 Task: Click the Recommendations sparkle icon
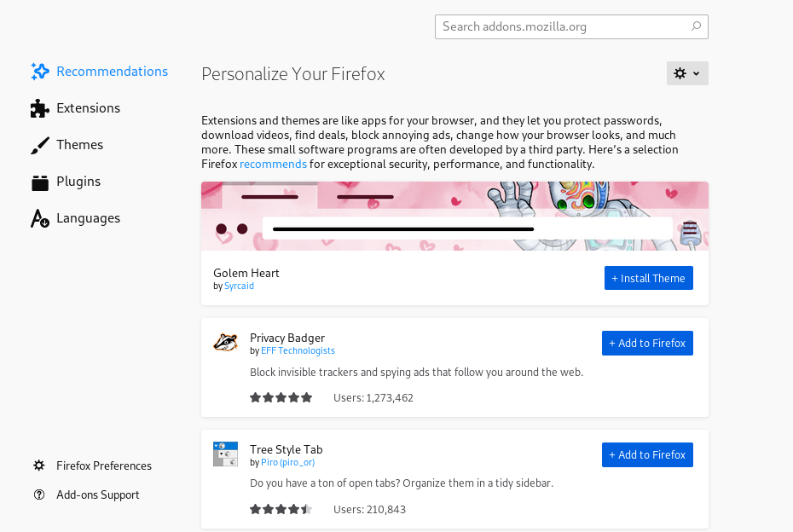pyautogui.click(x=39, y=72)
